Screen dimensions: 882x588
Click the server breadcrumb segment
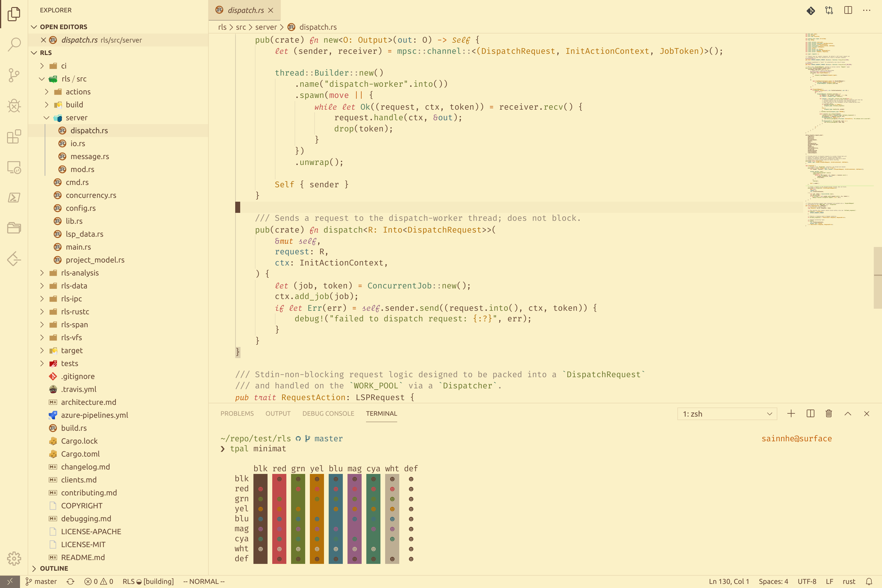coord(266,27)
